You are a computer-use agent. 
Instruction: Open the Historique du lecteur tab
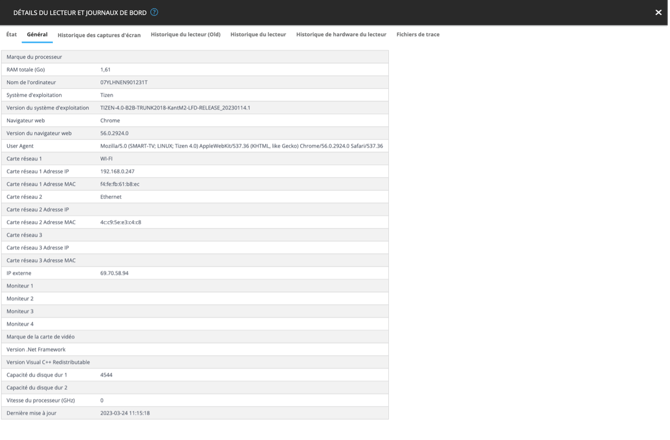[258, 34]
